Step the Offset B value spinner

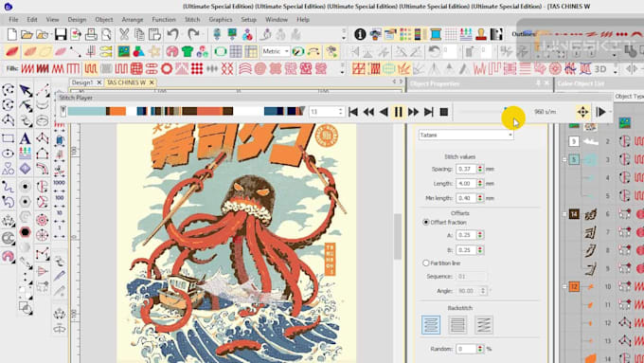coord(480,250)
